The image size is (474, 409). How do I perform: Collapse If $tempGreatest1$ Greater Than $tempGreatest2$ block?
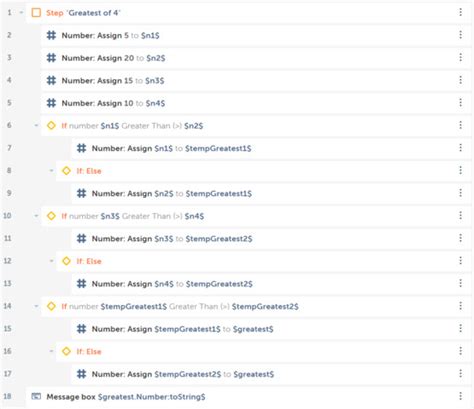[36, 306]
